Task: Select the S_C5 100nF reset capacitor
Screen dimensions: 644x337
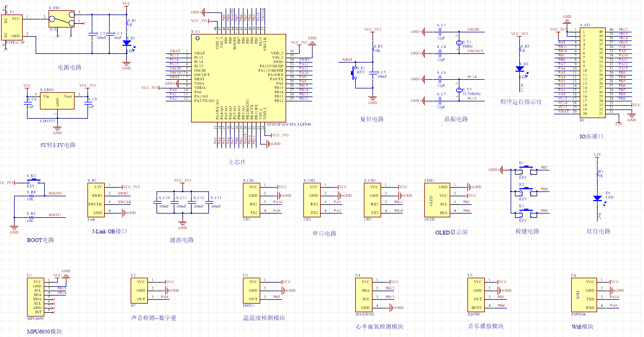Action: click(372, 73)
